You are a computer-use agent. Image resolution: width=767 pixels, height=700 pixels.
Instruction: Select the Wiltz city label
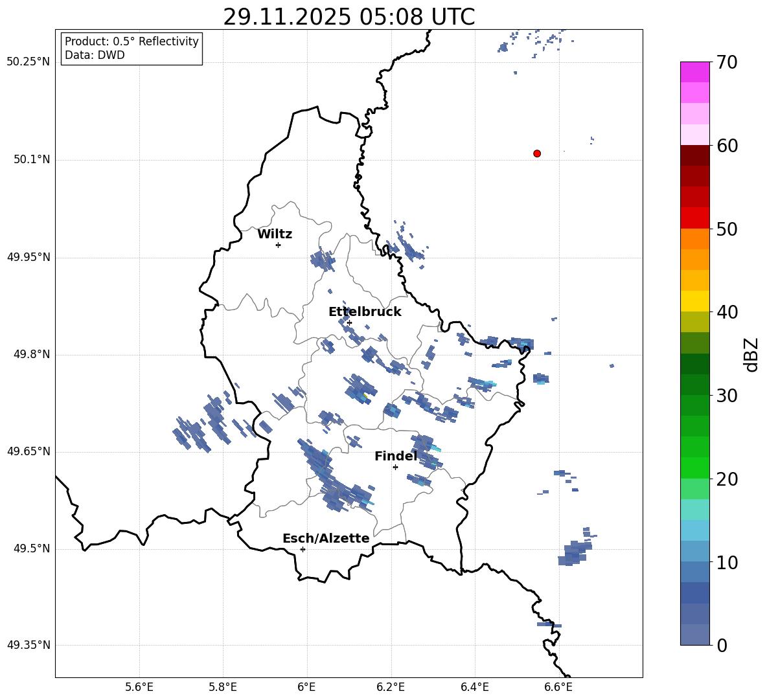pyautogui.click(x=275, y=234)
